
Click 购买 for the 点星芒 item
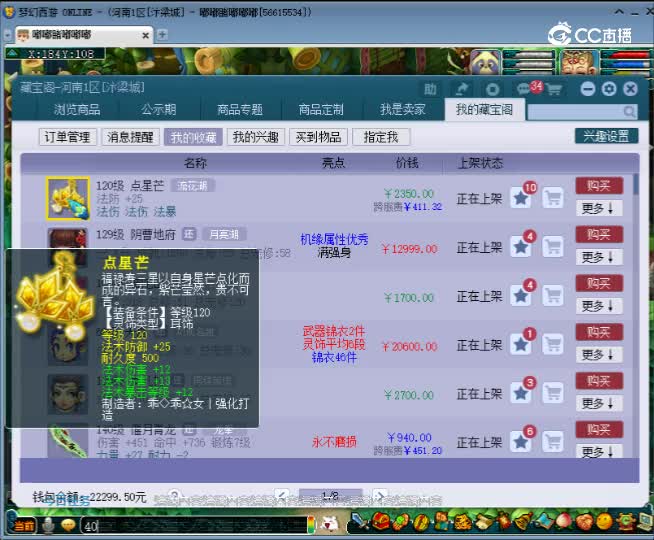pyautogui.click(x=599, y=186)
